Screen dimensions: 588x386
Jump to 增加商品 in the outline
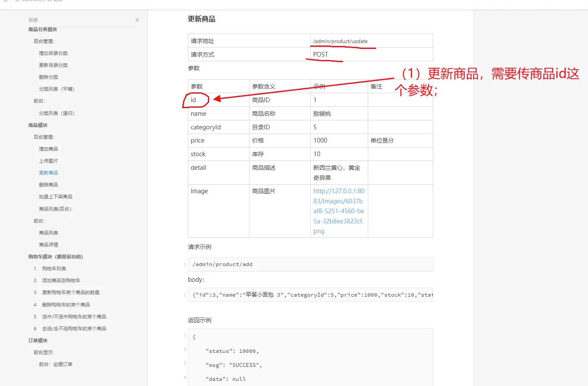(x=48, y=149)
